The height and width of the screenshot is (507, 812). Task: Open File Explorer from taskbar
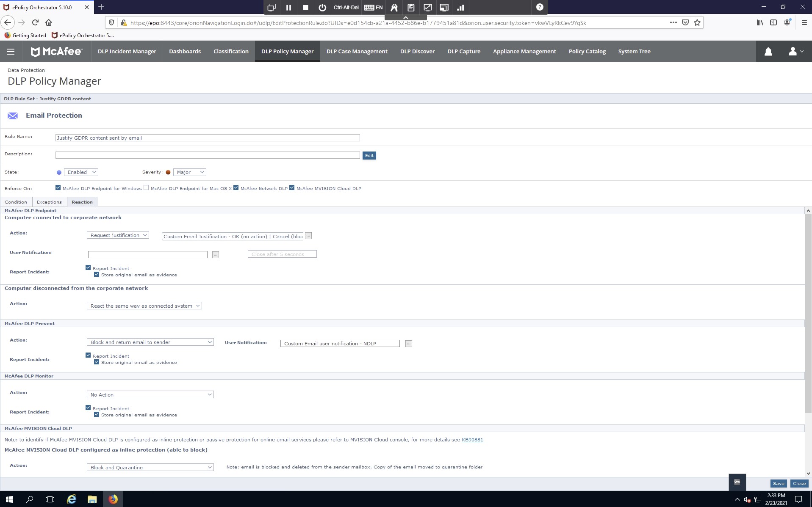pyautogui.click(x=92, y=499)
